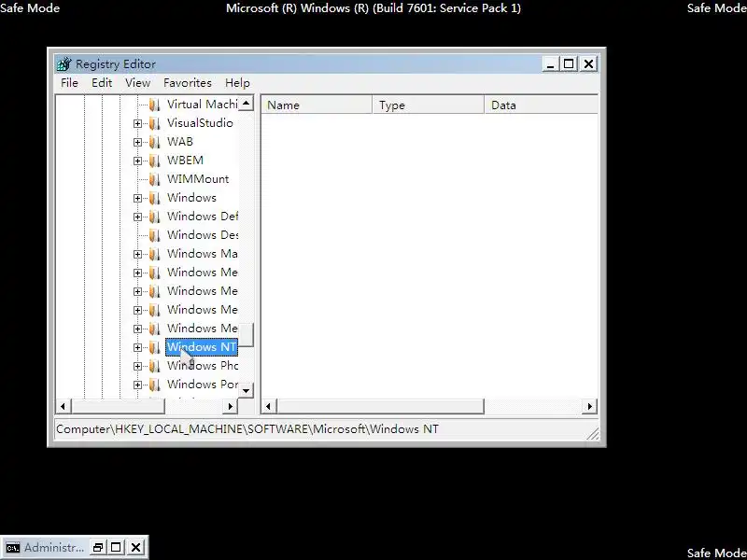Click the folder icon beside WBEM
The width and height of the screenshot is (747, 560).
coord(154,161)
